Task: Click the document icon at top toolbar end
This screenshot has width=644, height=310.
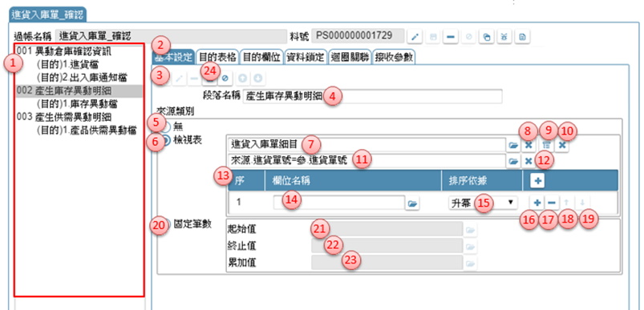Action: [x=522, y=37]
